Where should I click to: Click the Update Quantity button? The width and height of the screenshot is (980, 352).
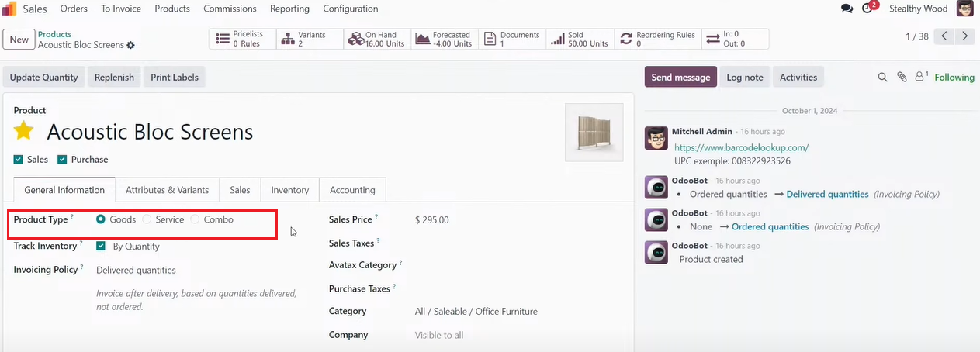43,78
